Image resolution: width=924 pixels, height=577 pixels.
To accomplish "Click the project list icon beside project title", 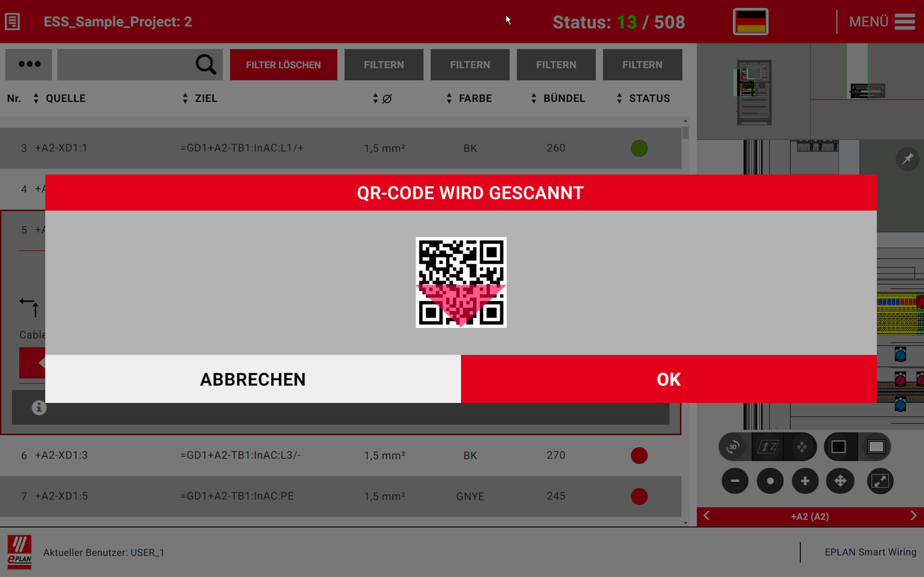I will tap(13, 22).
